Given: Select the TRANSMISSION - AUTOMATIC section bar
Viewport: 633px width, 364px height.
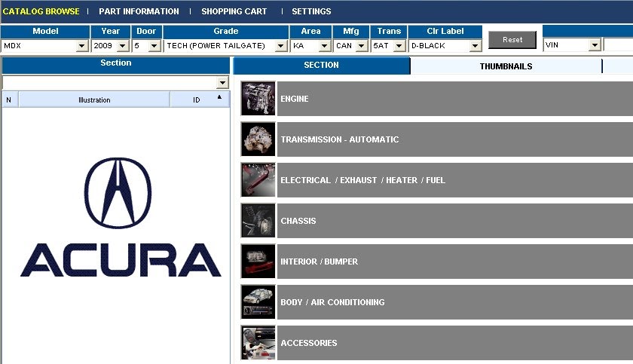Looking at the screenshot, I should (455, 139).
